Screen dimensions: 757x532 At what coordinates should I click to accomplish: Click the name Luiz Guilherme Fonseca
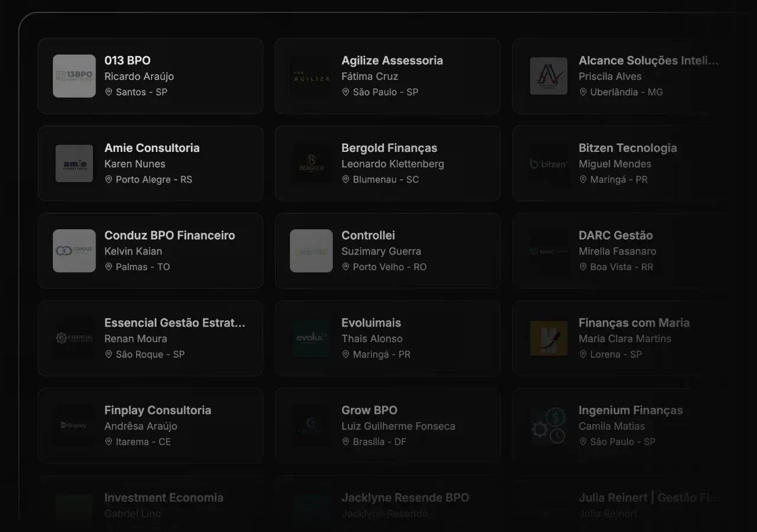(x=399, y=426)
